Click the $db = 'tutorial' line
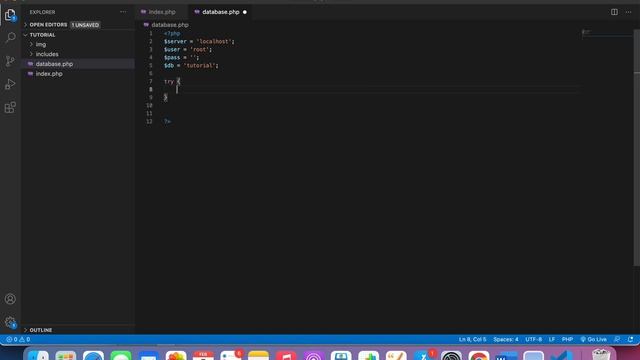 [191, 65]
